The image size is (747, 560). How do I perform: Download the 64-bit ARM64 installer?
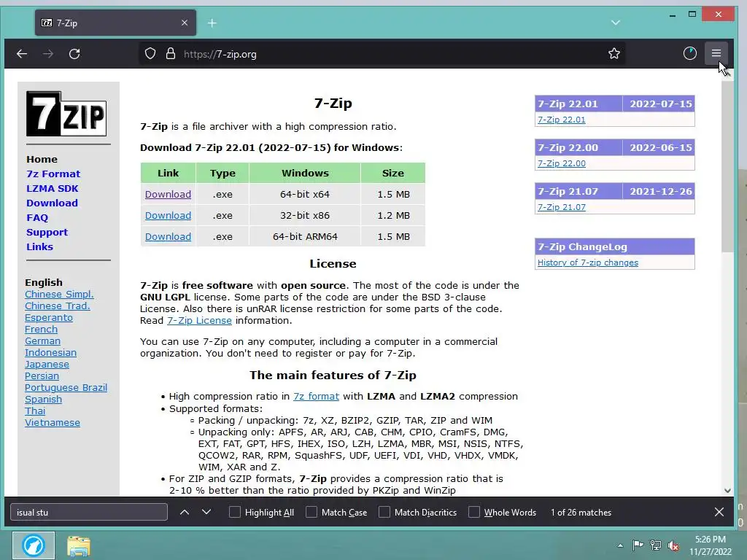[169, 237]
